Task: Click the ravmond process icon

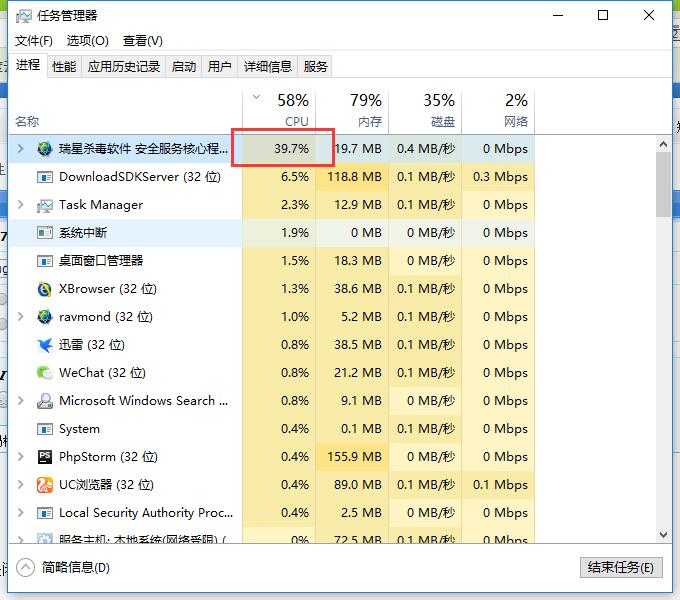Action: [x=45, y=317]
